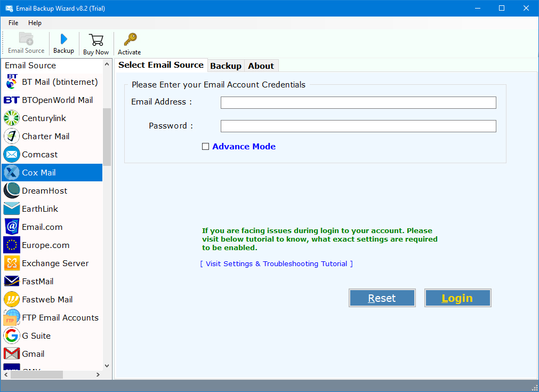Click the Backup play icon in toolbar
This screenshot has width=539, height=392.
pos(63,39)
